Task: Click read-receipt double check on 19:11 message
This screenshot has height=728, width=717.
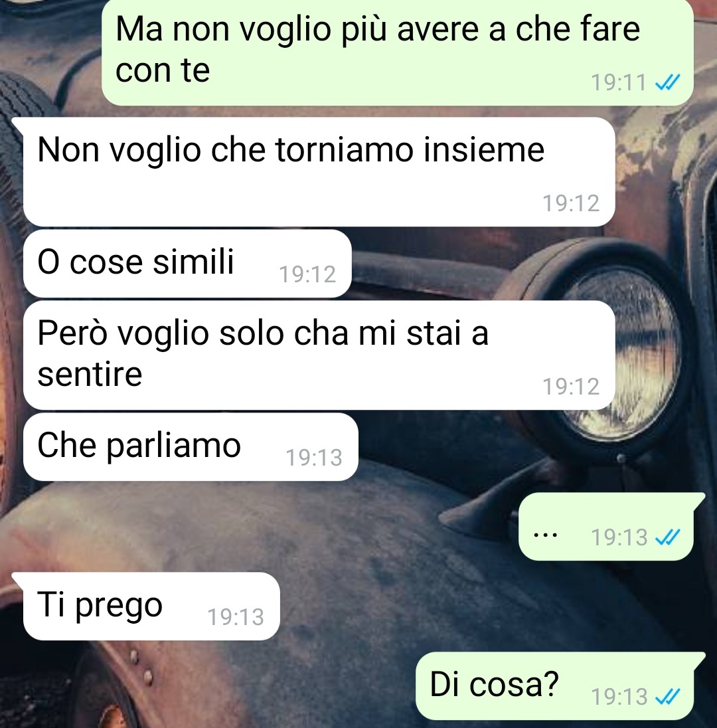Action: [x=667, y=82]
